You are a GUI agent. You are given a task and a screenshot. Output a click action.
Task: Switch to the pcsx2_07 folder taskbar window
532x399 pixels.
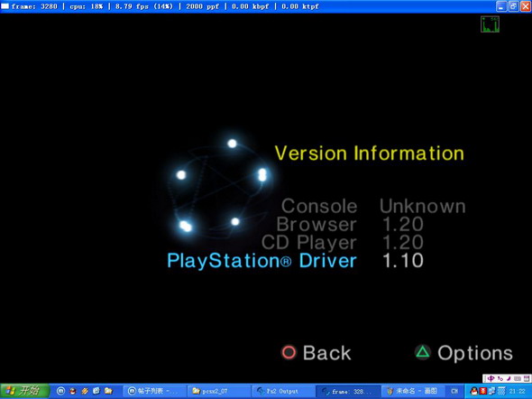[x=219, y=391]
